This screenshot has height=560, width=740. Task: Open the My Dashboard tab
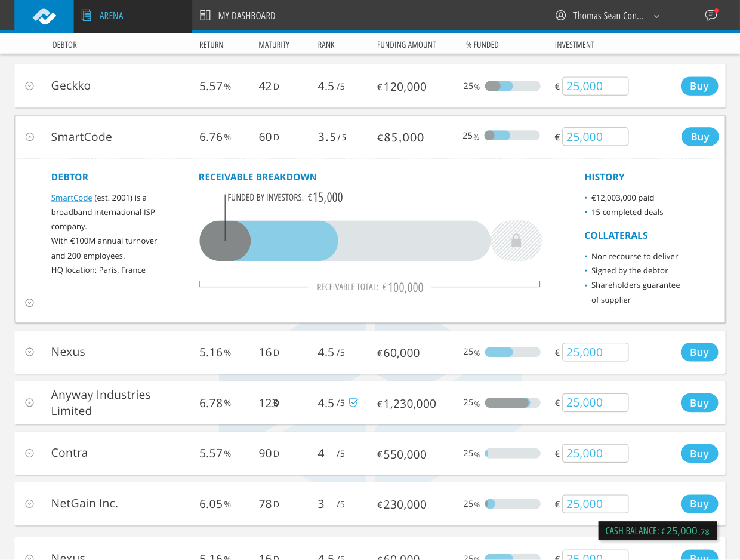click(x=246, y=16)
